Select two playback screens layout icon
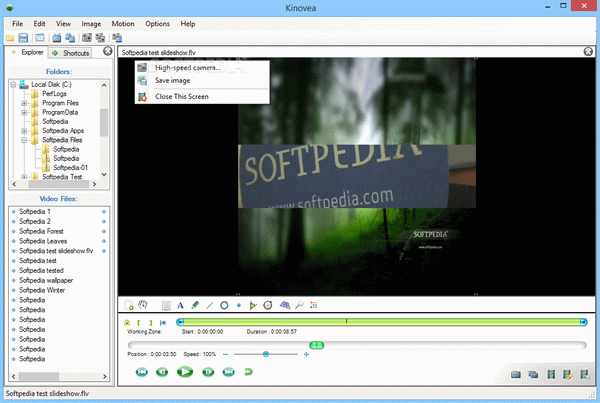Viewport: 600px width, 403px height. point(70,38)
